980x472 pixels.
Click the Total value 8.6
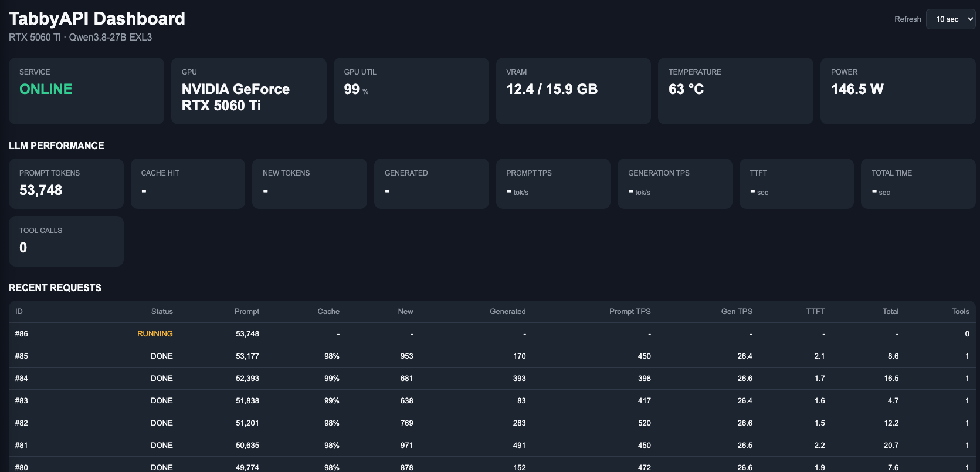893,356
